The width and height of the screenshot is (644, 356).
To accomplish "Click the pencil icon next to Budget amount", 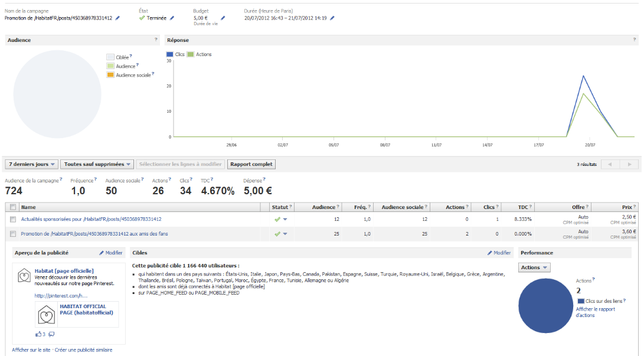I will point(223,18).
